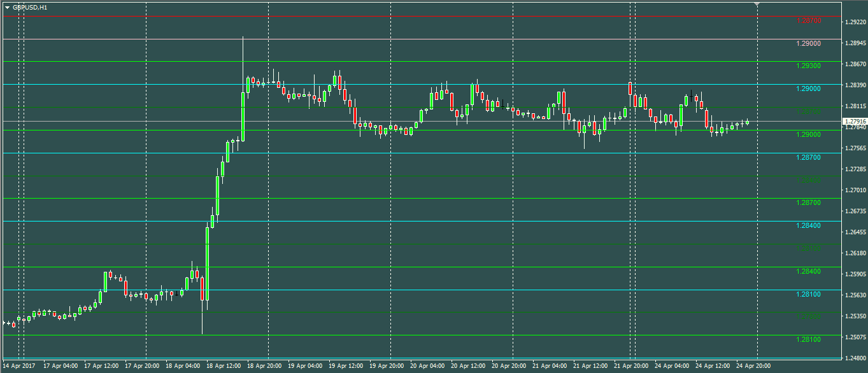Click the gray chart shift triangle marker
The width and height of the screenshot is (868, 373).
757,4
